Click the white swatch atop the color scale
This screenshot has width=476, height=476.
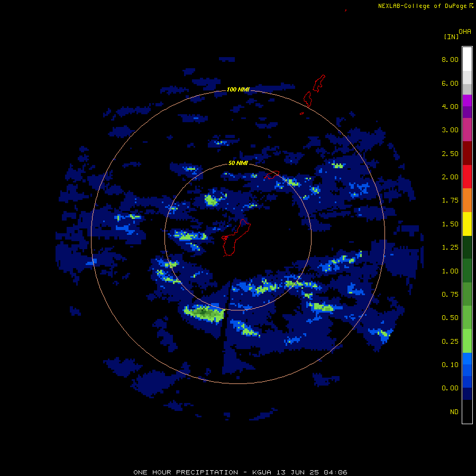click(467, 59)
